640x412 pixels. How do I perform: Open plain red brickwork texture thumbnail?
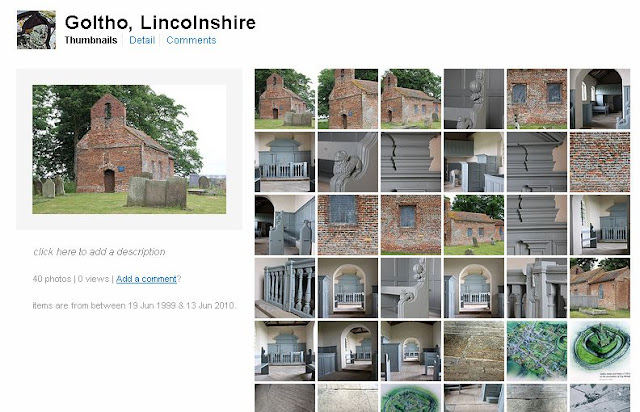[x=600, y=162]
